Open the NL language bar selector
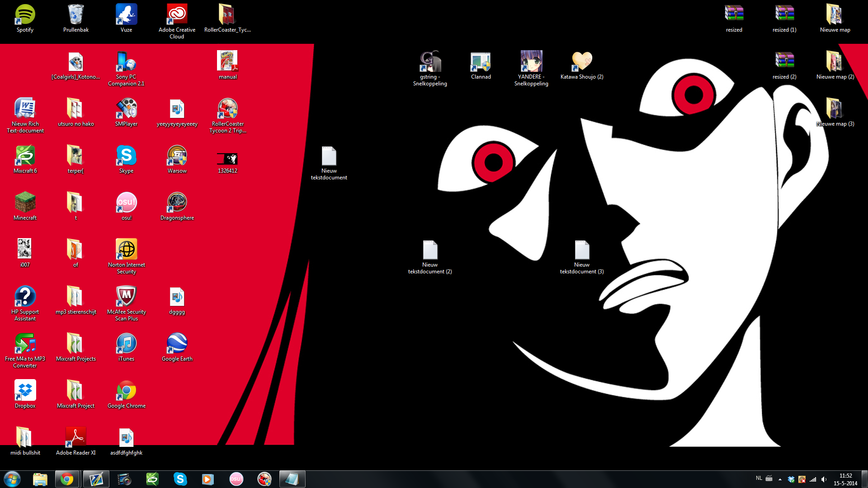868x488 pixels. coord(759,478)
